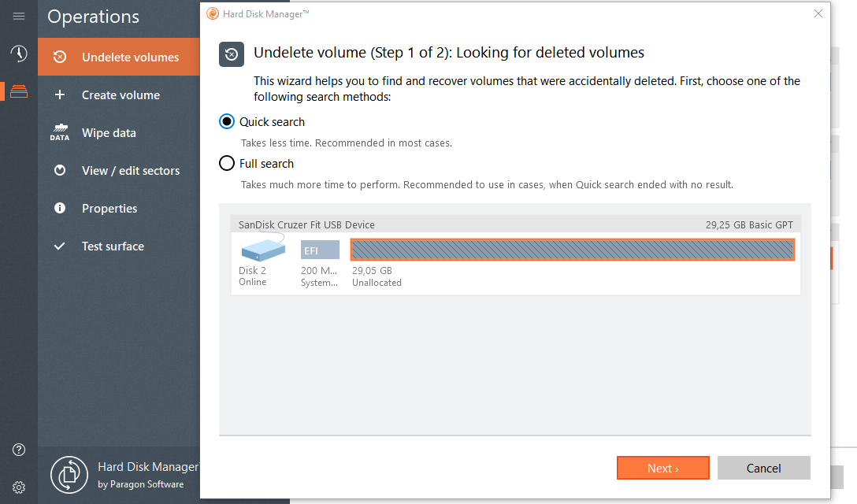Select the 29,05 GB unallocated space bar
Image resolution: width=857 pixels, height=504 pixels.
point(572,250)
